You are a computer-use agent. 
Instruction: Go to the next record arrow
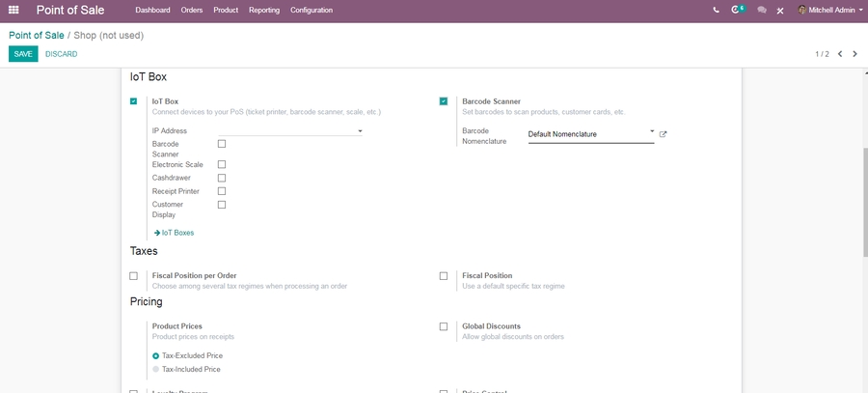point(854,54)
